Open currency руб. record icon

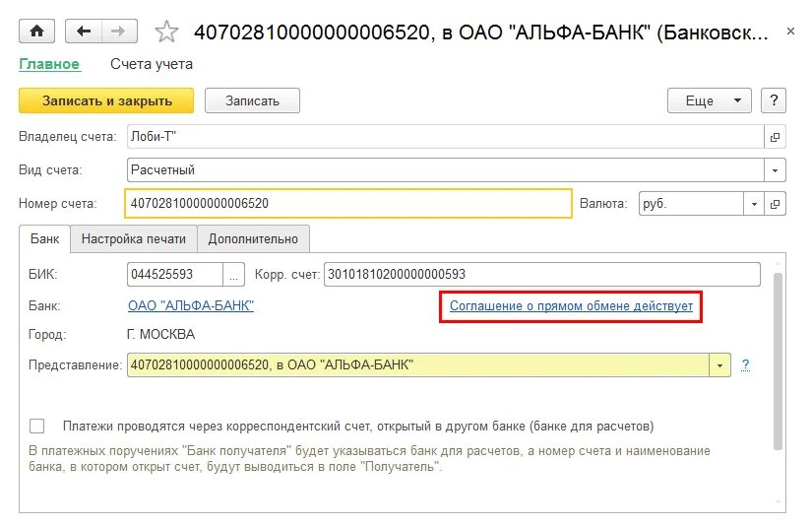[x=775, y=204]
